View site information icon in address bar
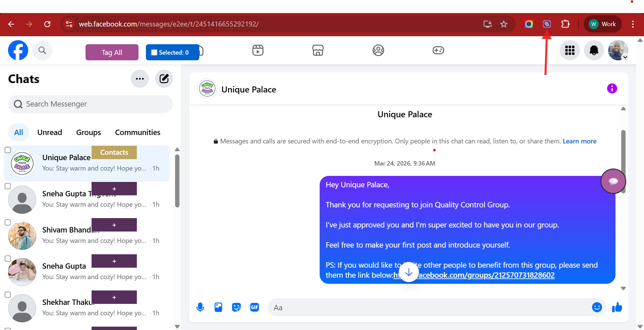Screen dimensions: 644x330 tap(69, 24)
